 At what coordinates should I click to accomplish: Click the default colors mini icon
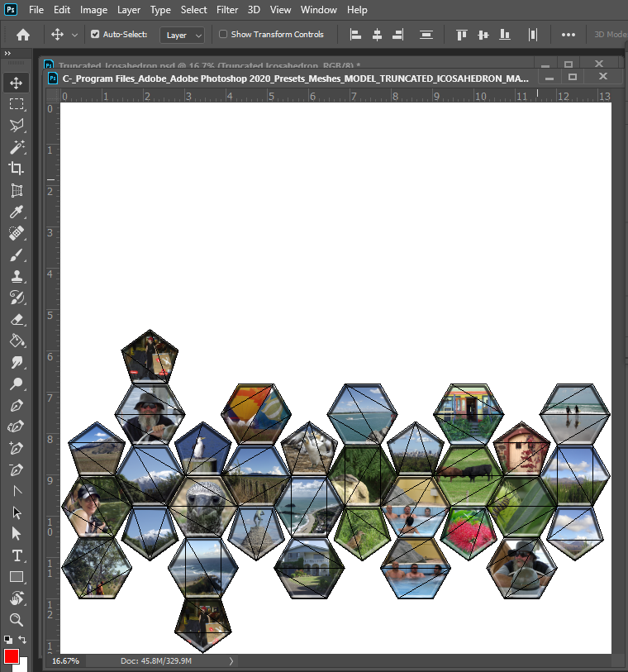click(8, 640)
